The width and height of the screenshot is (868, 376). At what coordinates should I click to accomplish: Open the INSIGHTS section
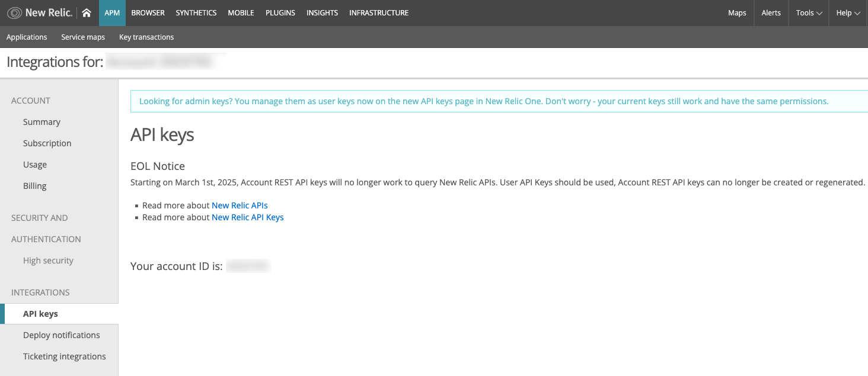pos(322,12)
